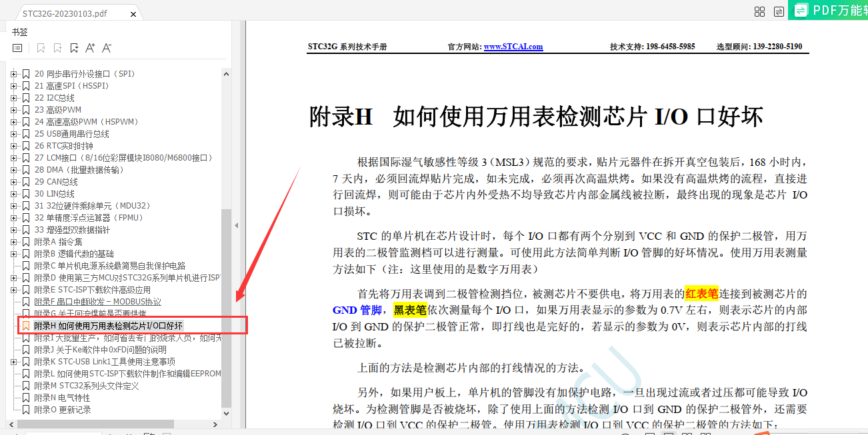
Task: Click the bookmark panel horizontal scrollbar thumb
Action: pos(96,424)
